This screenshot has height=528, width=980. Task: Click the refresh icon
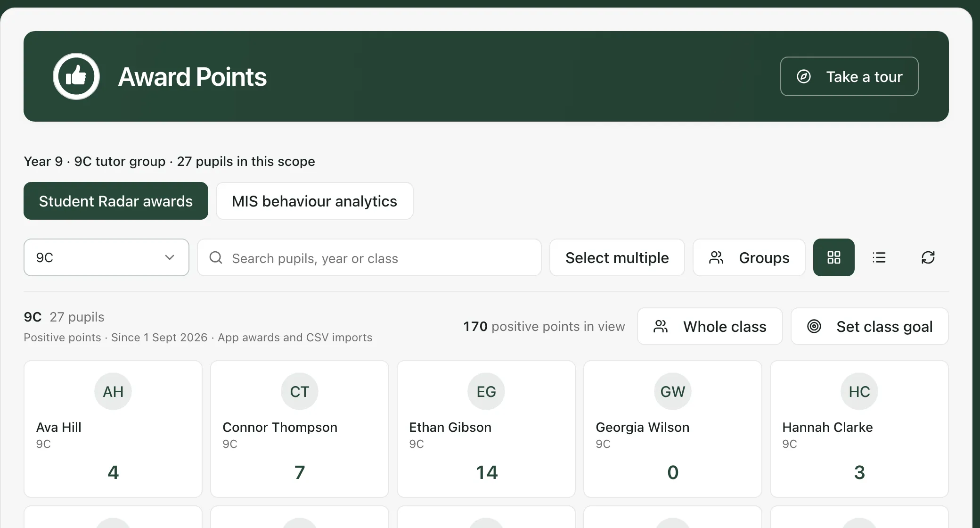[928, 257]
